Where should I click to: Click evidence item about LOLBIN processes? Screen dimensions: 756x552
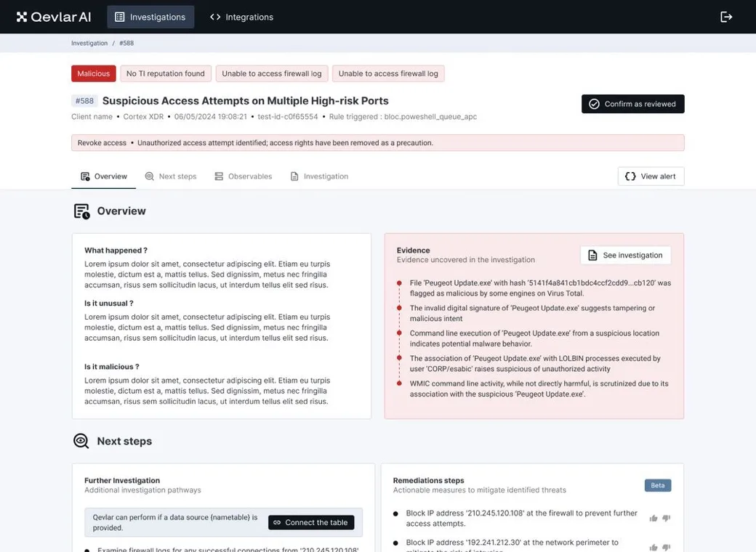pos(535,364)
